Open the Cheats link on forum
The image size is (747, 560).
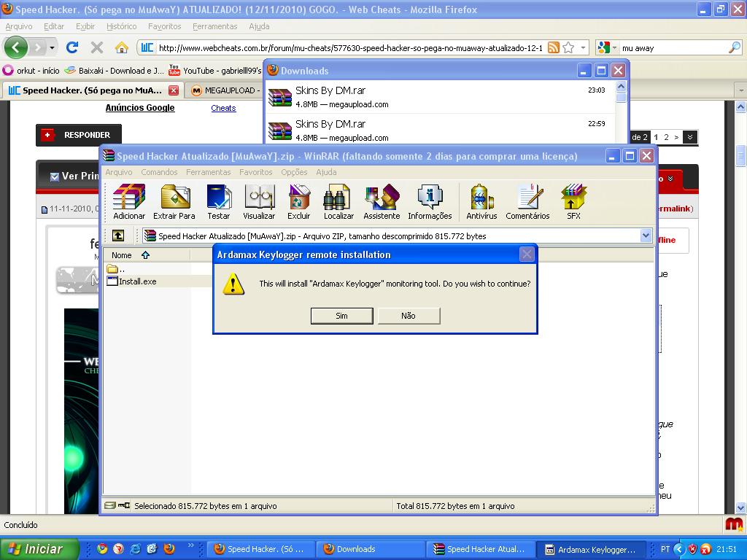click(223, 108)
